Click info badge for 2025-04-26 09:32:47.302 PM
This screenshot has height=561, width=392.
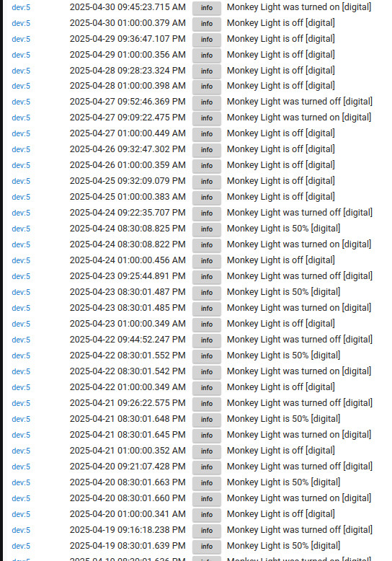[207, 150]
